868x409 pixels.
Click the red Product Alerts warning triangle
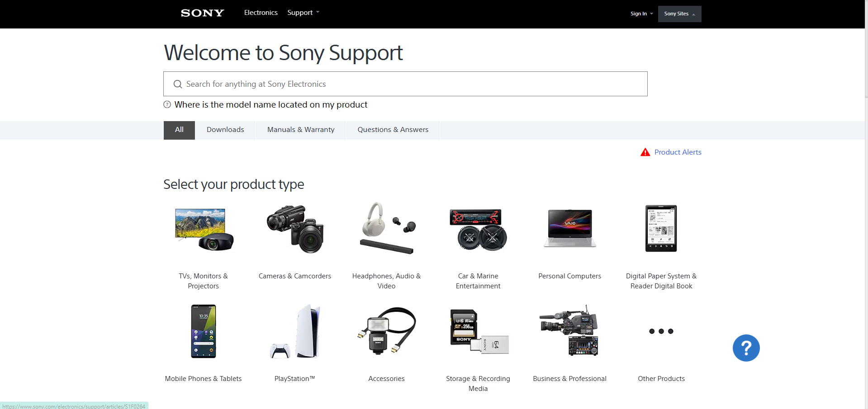tap(645, 152)
